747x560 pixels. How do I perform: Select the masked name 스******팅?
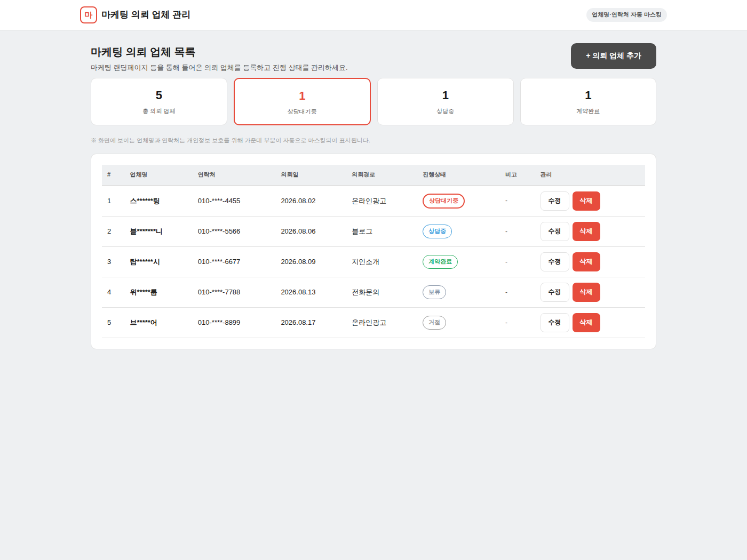point(145,201)
